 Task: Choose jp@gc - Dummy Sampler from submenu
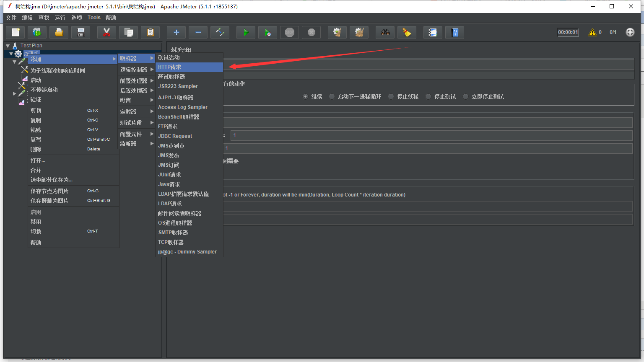click(x=189, y=252)
